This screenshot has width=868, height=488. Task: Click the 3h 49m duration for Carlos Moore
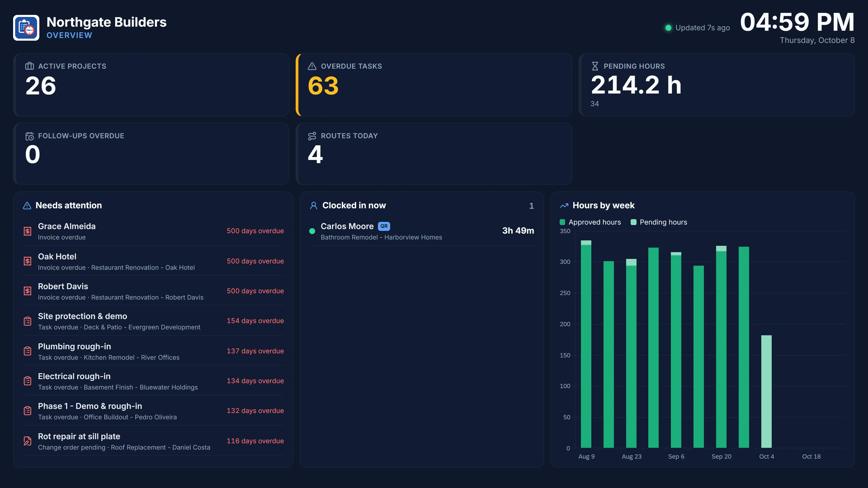click(x=518, y=231)
